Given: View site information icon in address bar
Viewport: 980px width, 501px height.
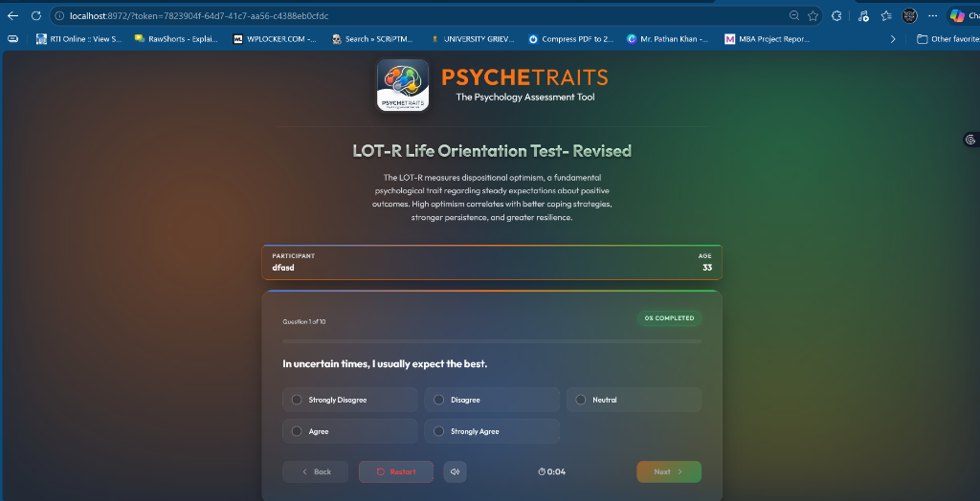Looking at the screenshot, I should pos(60,15).
